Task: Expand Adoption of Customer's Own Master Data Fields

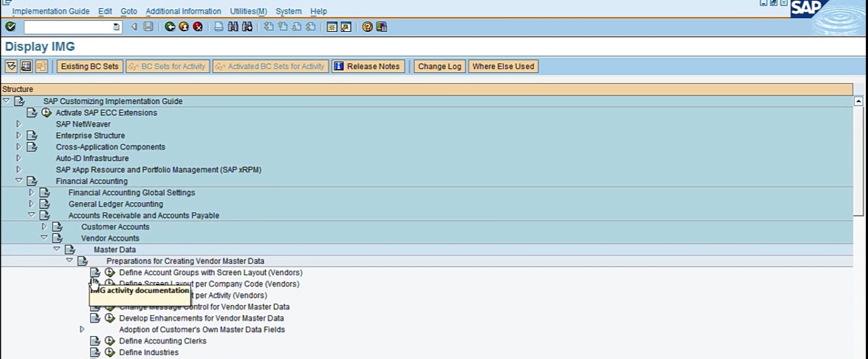Action: (82, 330)
